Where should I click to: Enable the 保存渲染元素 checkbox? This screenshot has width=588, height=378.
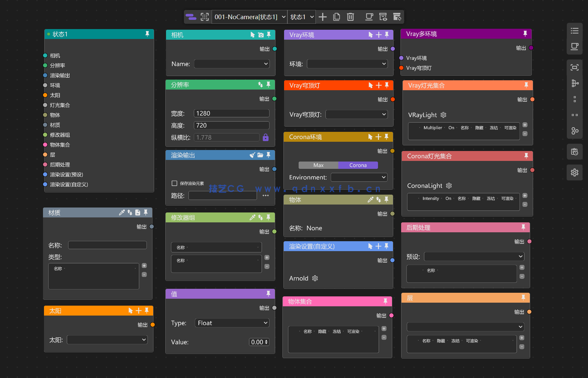pos(174,183)
